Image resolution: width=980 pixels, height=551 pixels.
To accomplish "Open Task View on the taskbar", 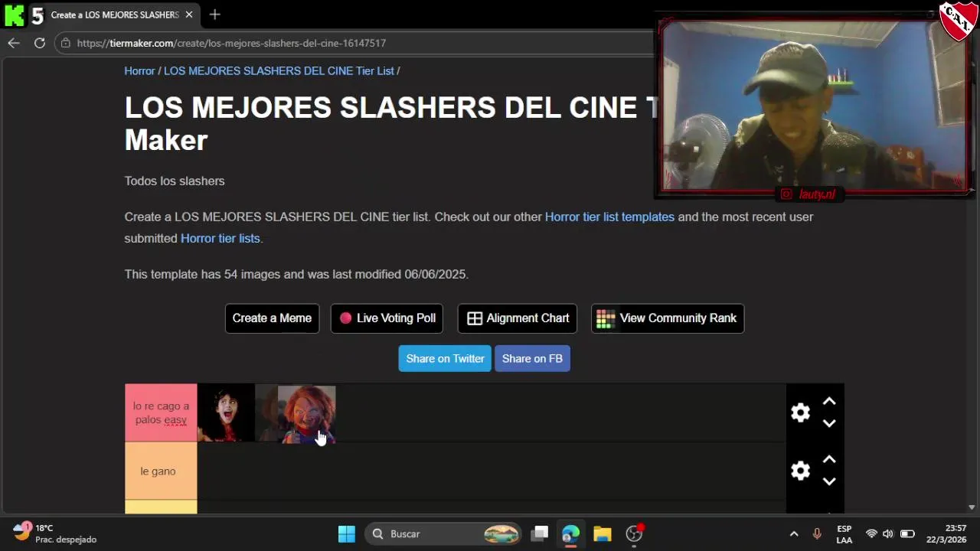I will [541, 534].
